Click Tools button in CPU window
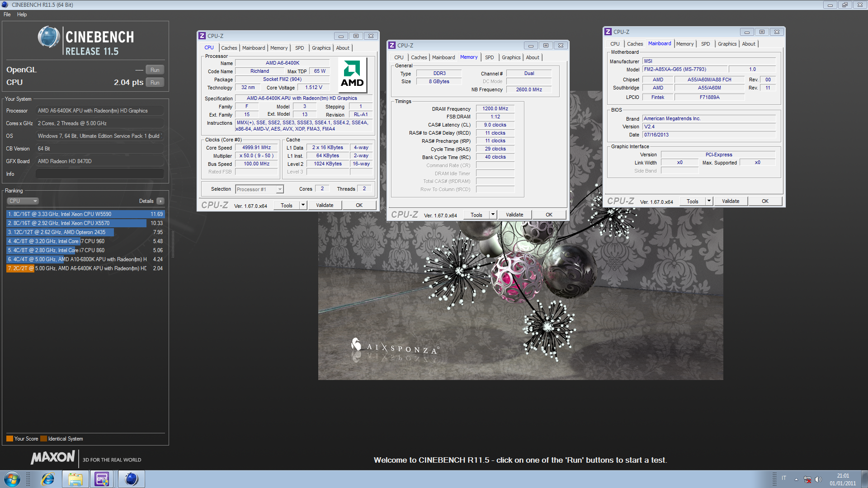Image resolution: width=868 pixels, height=488 pixels. (286, 205)
